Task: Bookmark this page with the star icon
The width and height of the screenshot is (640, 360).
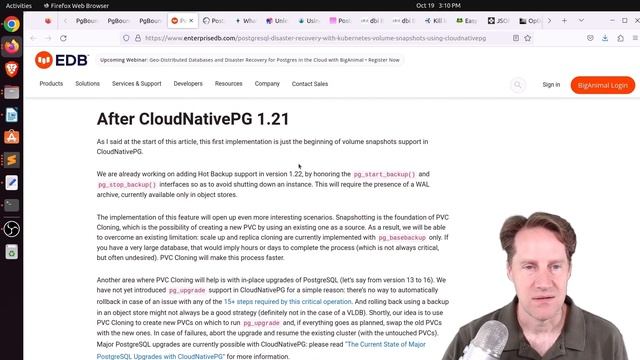Action: [528, 38]
